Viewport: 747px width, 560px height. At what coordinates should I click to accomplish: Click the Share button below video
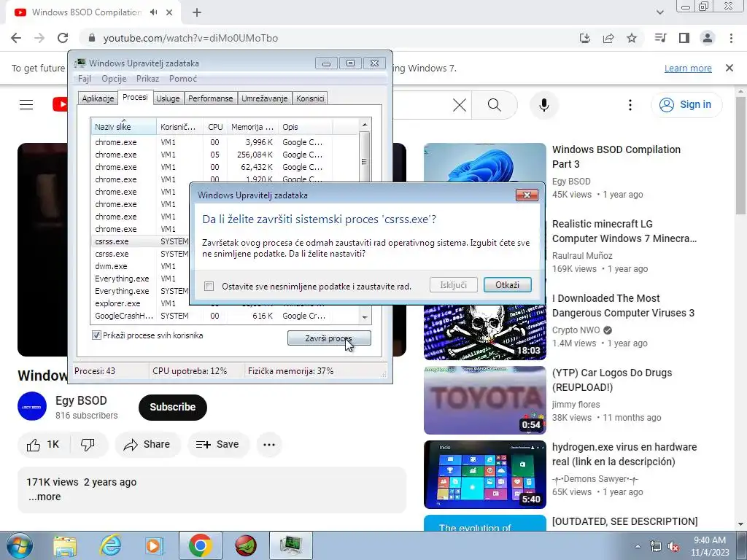pos(147,445)
